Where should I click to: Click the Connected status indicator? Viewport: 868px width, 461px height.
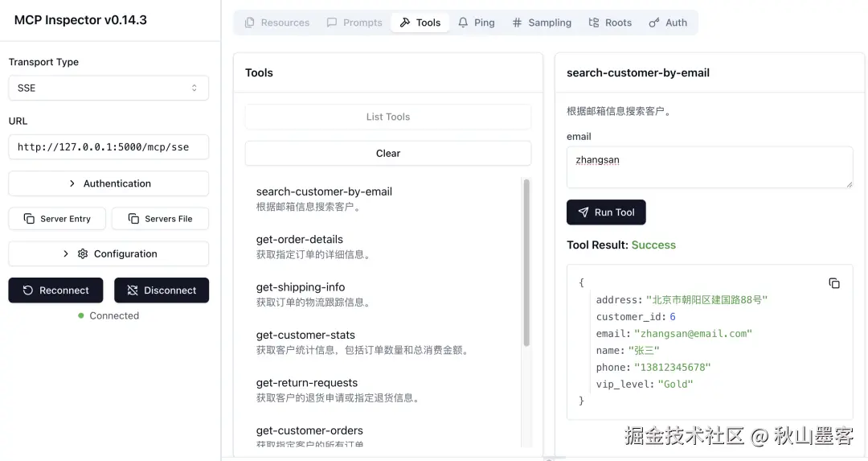point(108,316)
